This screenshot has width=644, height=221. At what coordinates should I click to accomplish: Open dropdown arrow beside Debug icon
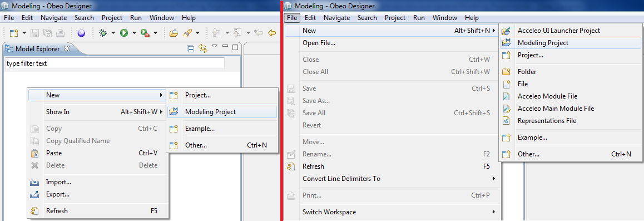[x=113, y=33]
